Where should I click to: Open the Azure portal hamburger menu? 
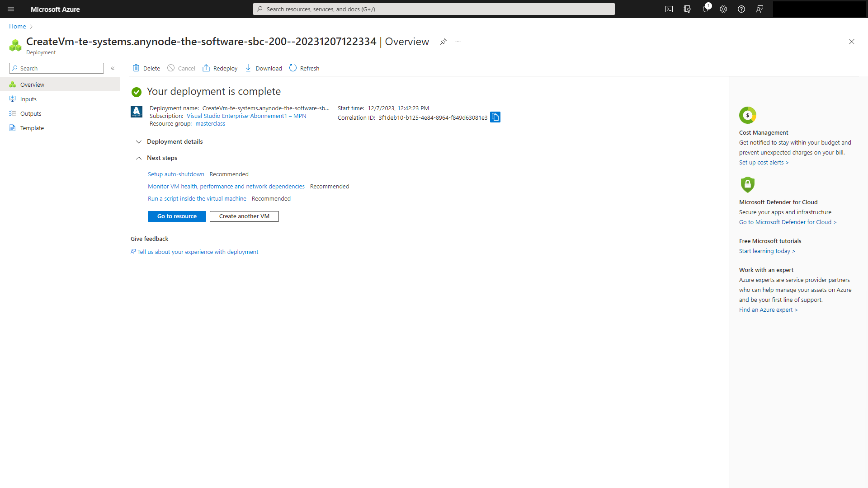click(x=11, y=9)
